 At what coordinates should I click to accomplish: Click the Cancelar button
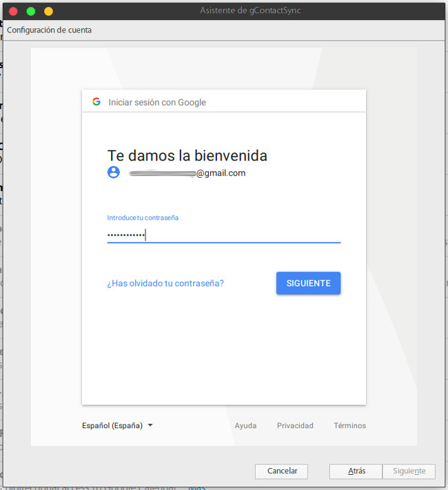pos(281,471)
